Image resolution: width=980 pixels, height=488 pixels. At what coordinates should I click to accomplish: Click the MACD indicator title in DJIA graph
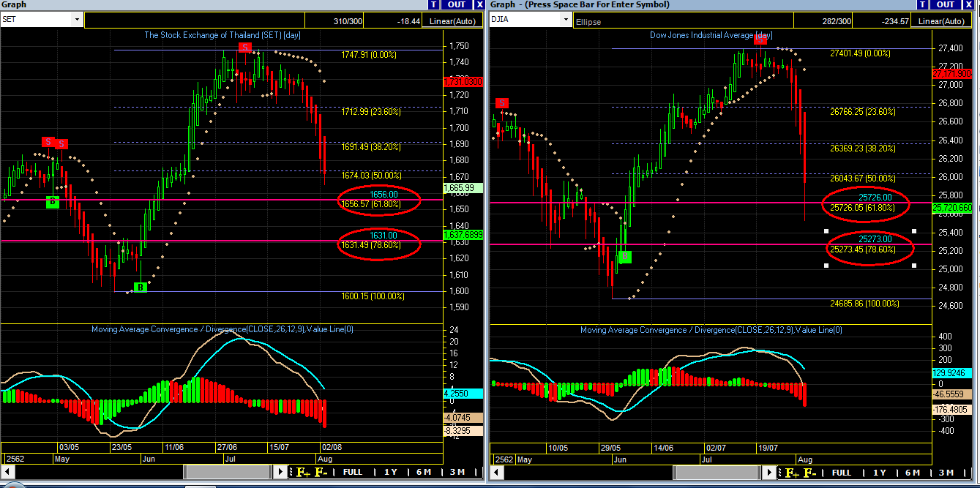point(711,330)
